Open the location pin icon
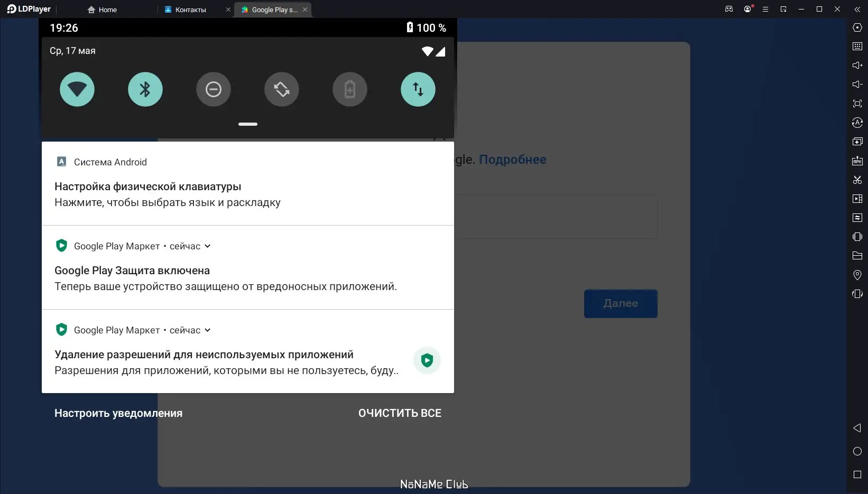 [x=857, y=275]
